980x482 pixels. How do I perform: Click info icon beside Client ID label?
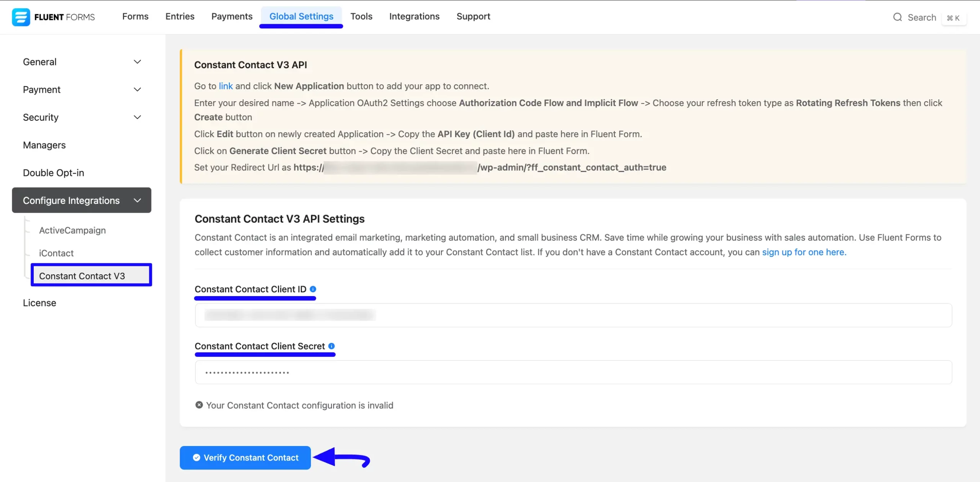click(x=313, y=289)
